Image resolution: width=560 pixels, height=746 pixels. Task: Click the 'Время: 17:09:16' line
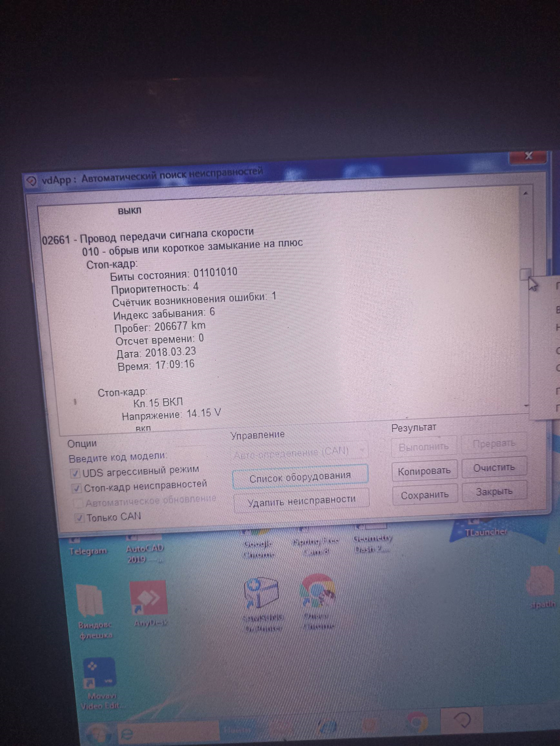click(156, 366)
